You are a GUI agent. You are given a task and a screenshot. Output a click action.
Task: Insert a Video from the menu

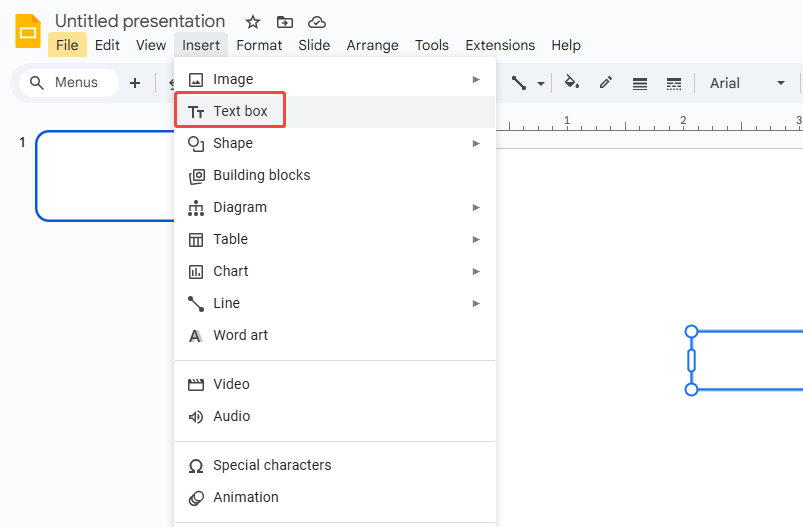[x=231, y=384]
